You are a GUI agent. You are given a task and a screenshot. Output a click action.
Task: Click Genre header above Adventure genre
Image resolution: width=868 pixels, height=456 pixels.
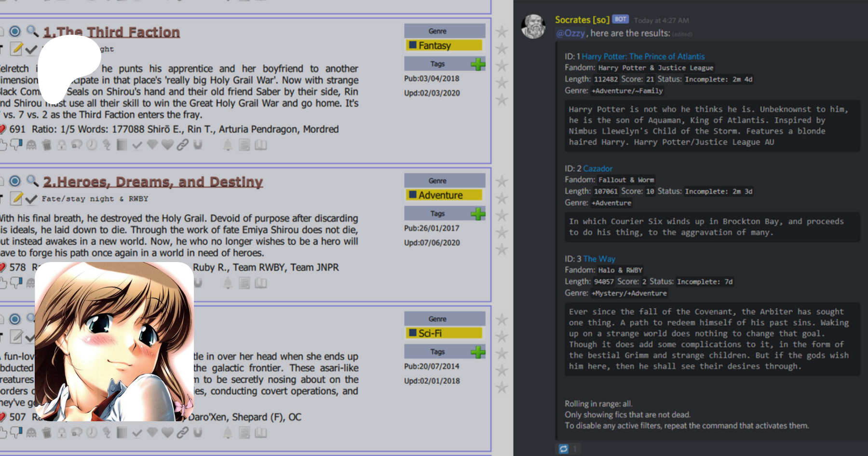[437, 180]
